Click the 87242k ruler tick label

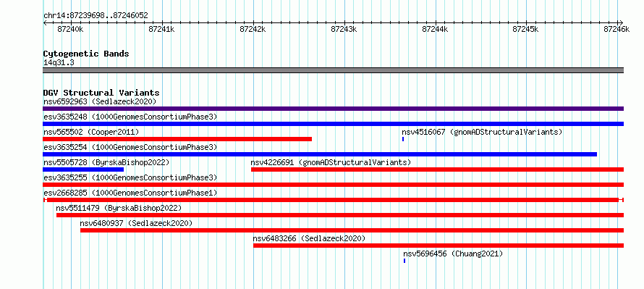(x=253, y=29)
